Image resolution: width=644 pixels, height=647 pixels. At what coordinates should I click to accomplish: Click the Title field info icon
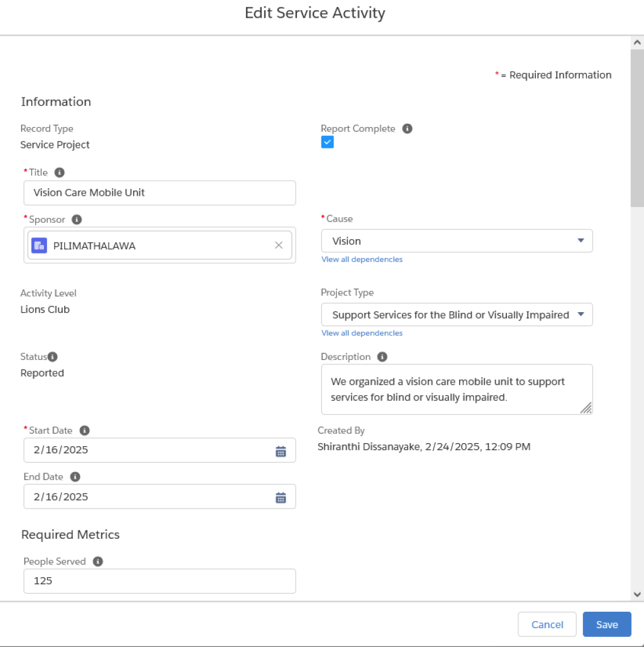(x=59, y=172)
